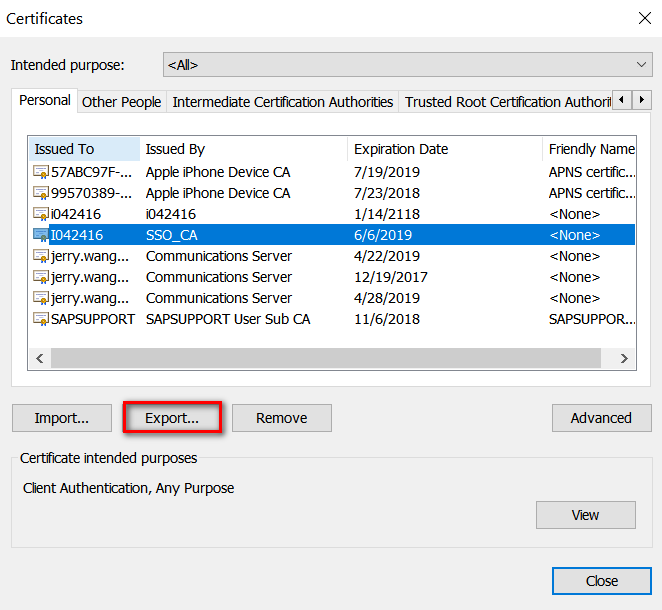Click certificate icon for 57ABC97F row
Screen dimensions: 662x610
[x=41, y=172]
